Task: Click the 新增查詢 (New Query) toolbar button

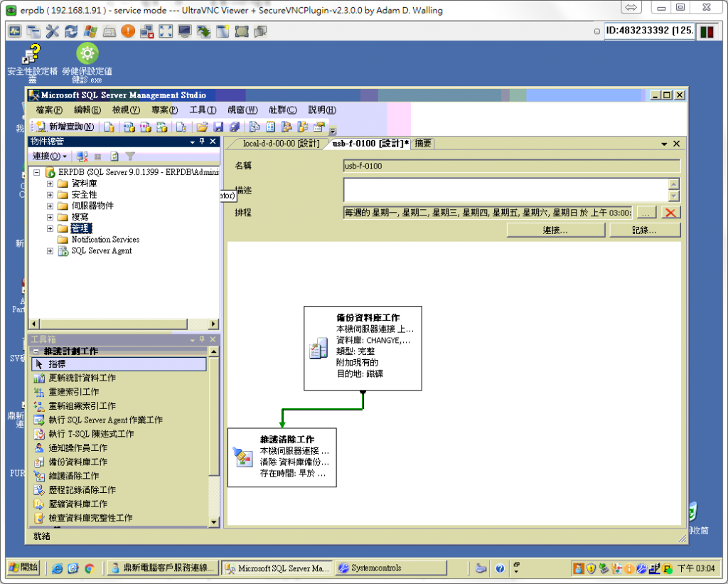Action: click(65, 127)
